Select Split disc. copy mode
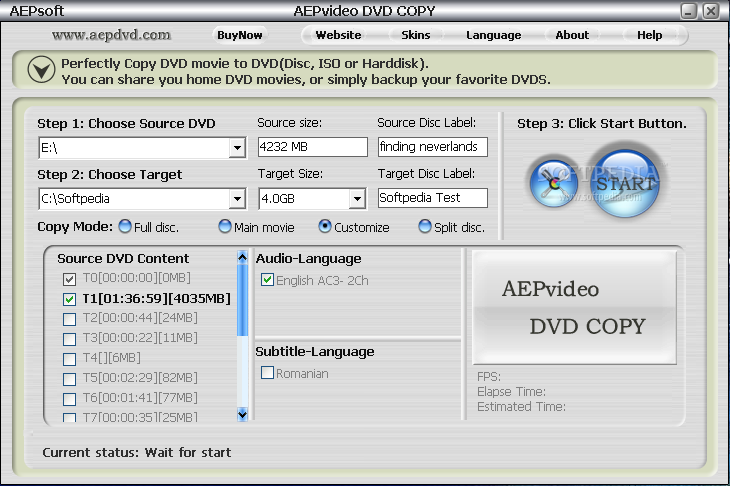 coord(425,226)
